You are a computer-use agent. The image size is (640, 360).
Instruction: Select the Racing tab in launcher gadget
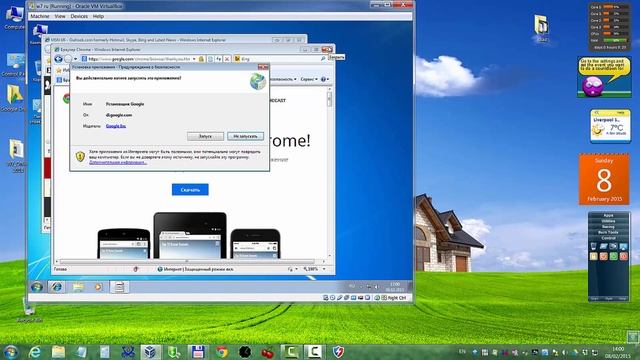pos(608,227)
